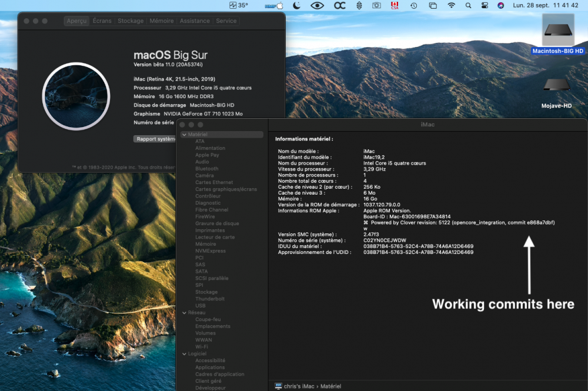Viewport: 588px width, 391px height.
Task: Select Wi-Fi under Réseau
Action: [201, 347]
